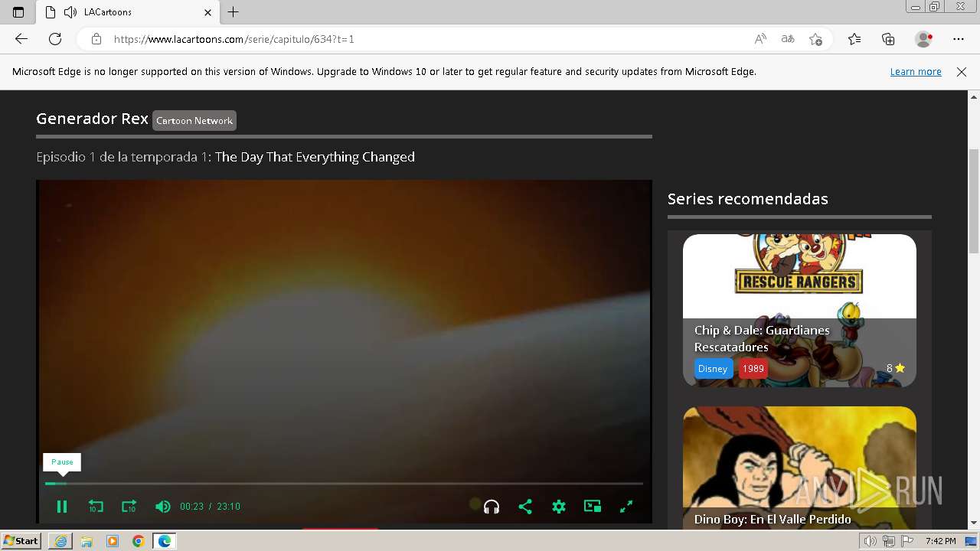The image size is (980, 551).
Task: View site information lock icon
Action: [x=96, y=39]
